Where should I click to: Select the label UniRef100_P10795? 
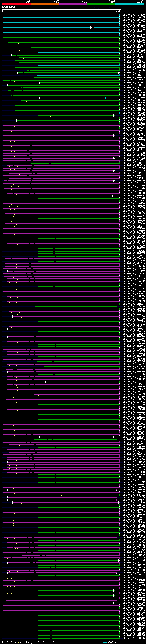point(134,221)
